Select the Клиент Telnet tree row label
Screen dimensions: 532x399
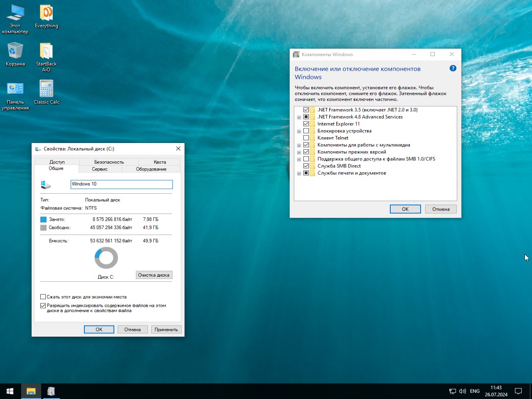click(333, 138)
